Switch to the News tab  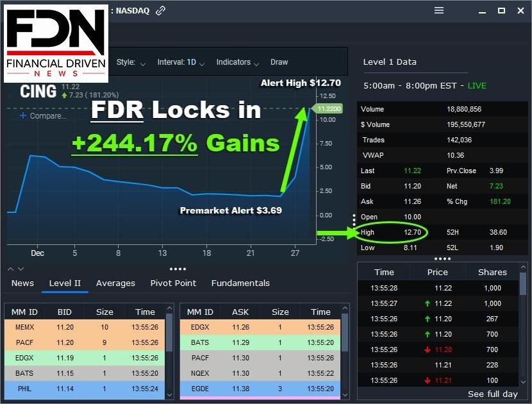coord(22,283)
